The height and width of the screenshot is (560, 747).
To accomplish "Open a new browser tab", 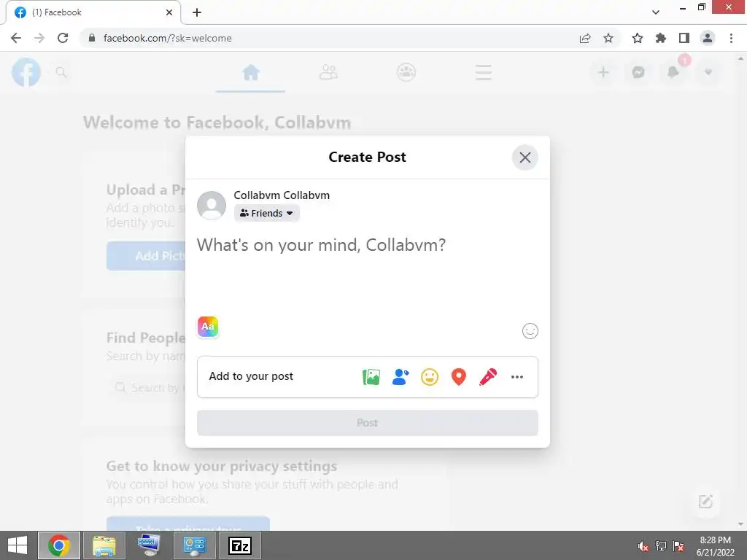I will point(197,12).
